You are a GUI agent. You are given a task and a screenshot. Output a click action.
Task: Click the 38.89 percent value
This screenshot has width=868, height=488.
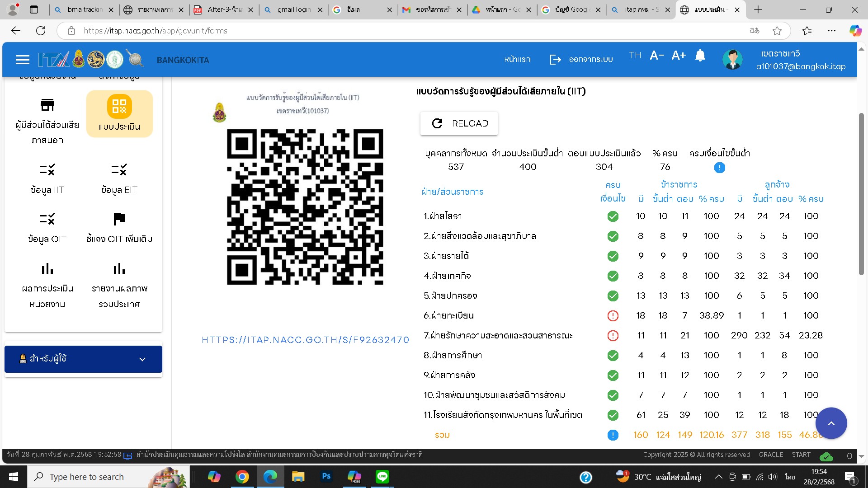[711, 315]
